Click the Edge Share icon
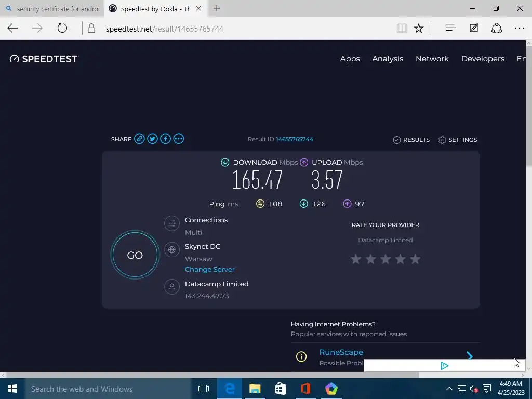 496,28
